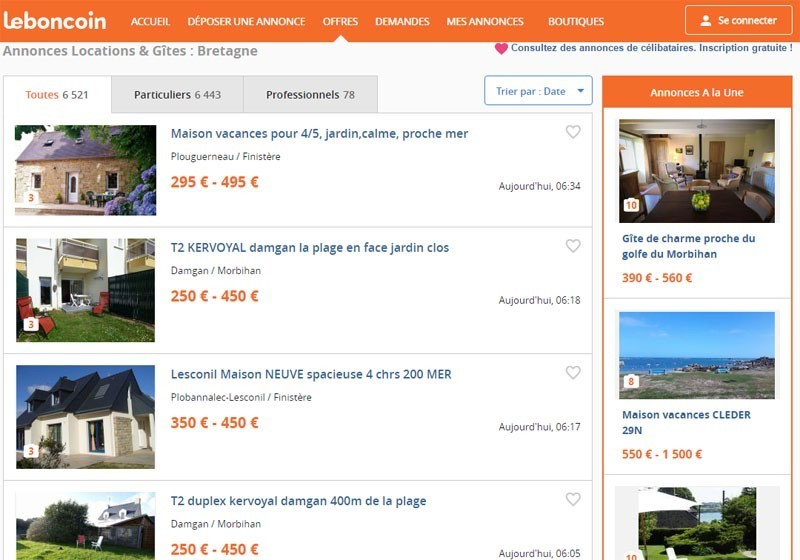Click the dropdown arrow in the sort selector
This screenshot has height=560, width=800.
[580, 91]
